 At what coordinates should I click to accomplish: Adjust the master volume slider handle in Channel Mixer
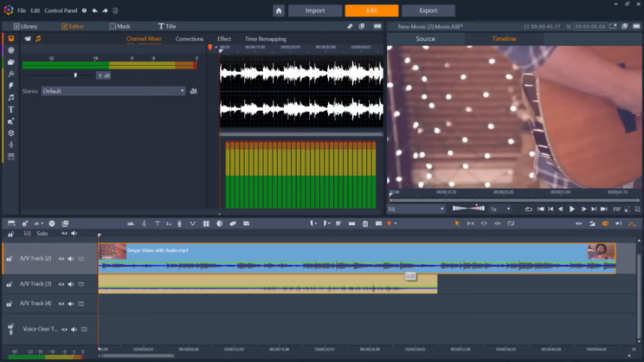pyautogui.click(x=75, y=75)
